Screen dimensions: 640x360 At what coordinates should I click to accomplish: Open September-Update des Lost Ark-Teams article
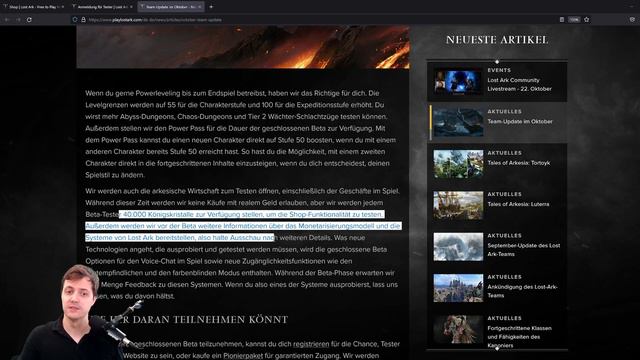[x=523, y=250]
